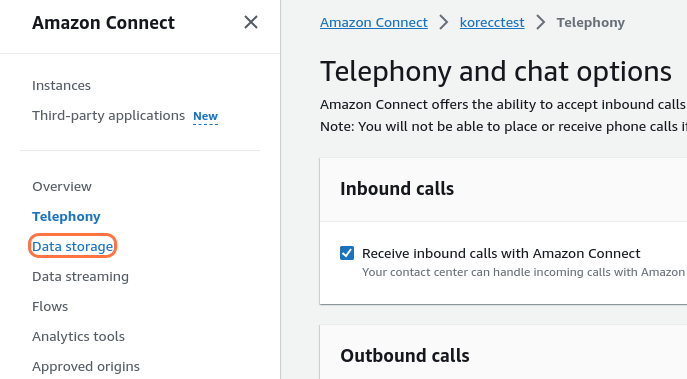Open Approved origins settings
Image resolution: width=687 pixels, height=379 pixels.
coord(86,366)
